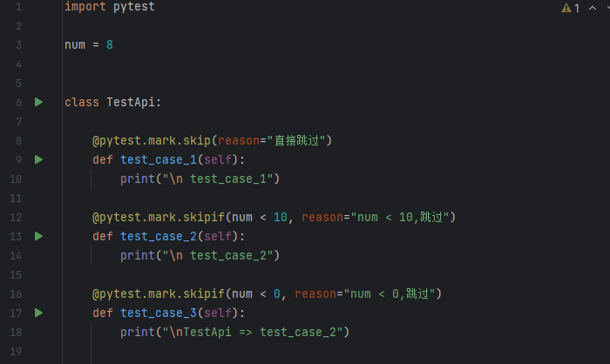Image resolution: width=610 pixels, height=364 pixels.
Task: Click line number 3 in the gutter
Action: [x=18, y=44]
